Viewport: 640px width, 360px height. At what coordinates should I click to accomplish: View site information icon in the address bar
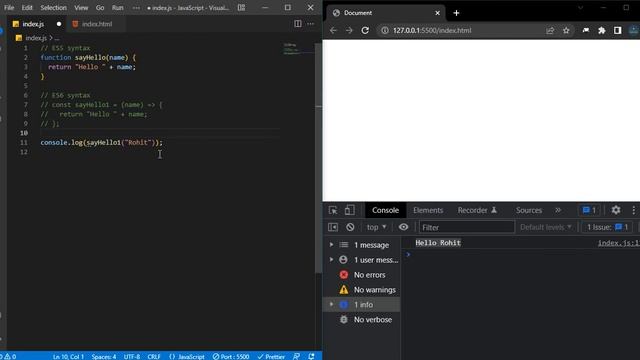[x=384, y=30]
